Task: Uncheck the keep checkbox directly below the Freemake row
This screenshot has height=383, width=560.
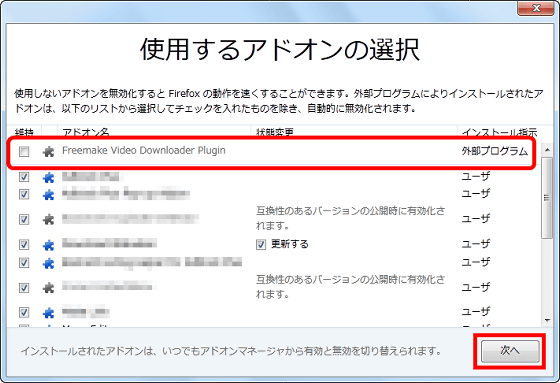Action: pyautogui.click(x=24, y=177)
